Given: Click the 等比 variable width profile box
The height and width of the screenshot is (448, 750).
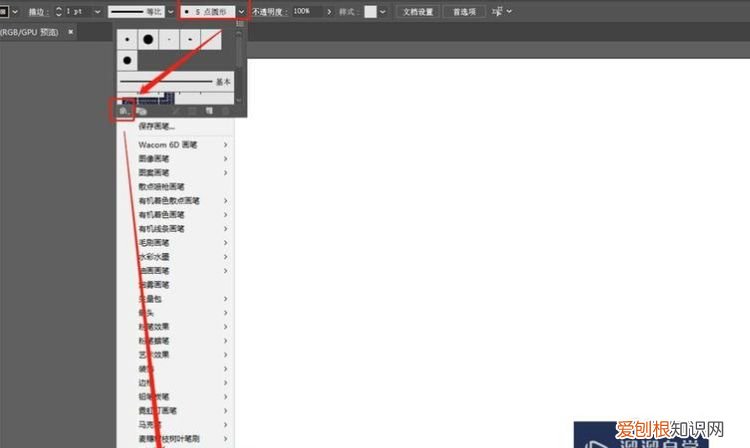Looking at the screenshot, I should coord(136,11).
